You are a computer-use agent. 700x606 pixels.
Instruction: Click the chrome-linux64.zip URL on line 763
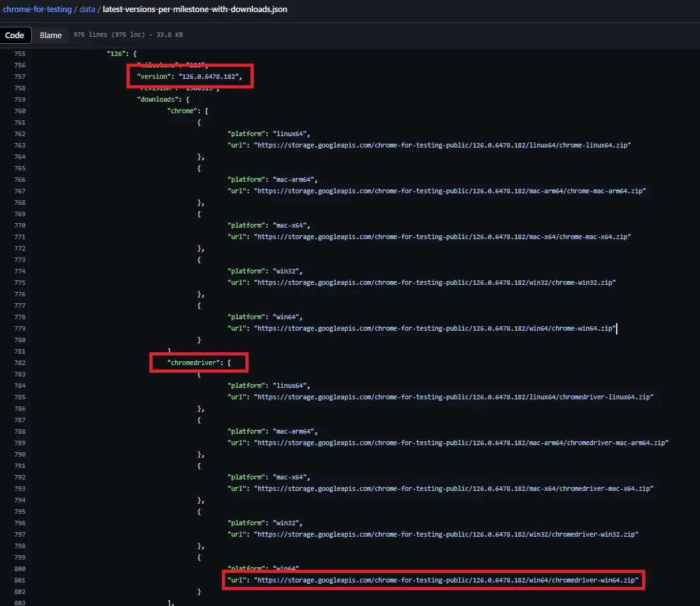point(443,145)
